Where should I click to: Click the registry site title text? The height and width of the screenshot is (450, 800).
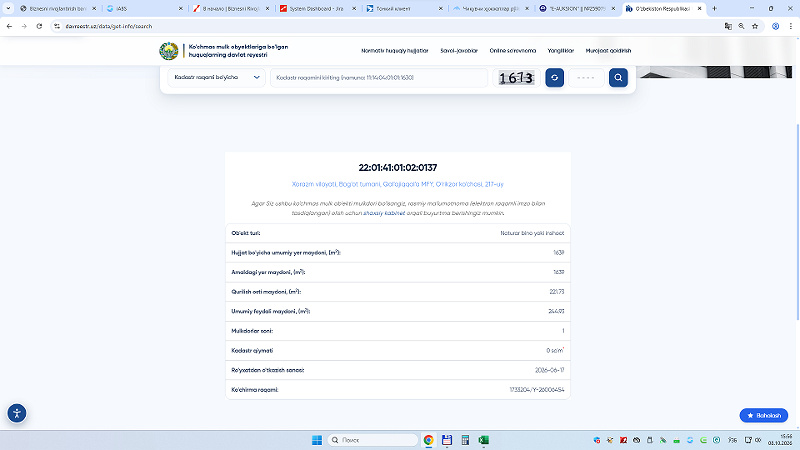click(238, 51)
